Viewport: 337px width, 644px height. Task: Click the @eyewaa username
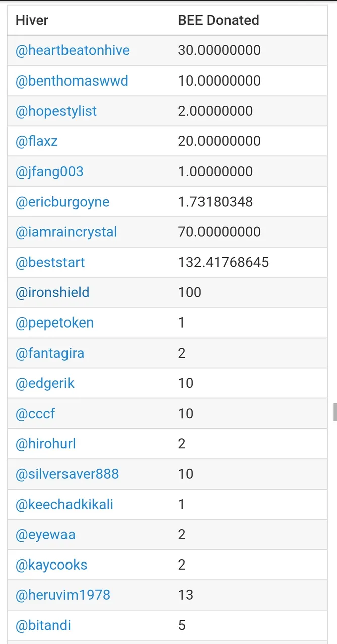coord(45,535)
